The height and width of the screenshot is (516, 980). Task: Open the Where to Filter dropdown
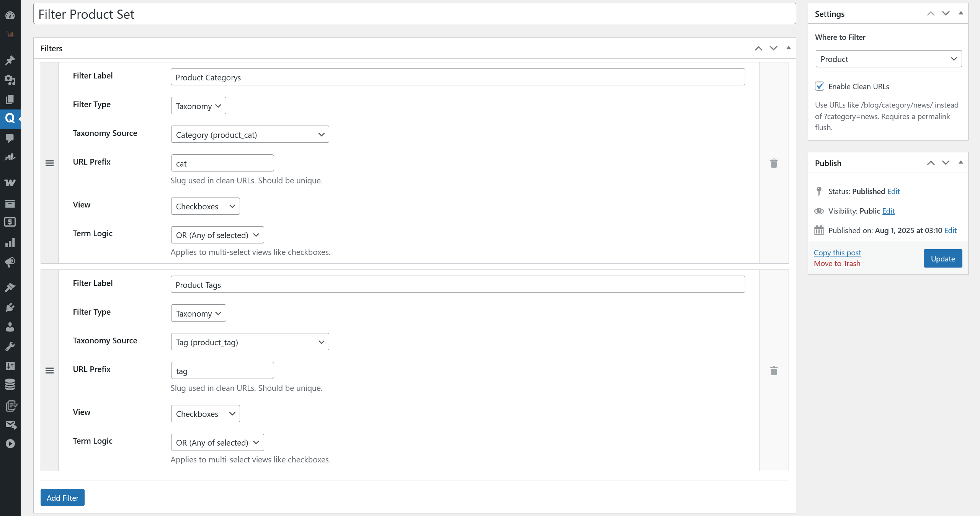(x=888, y=59)
